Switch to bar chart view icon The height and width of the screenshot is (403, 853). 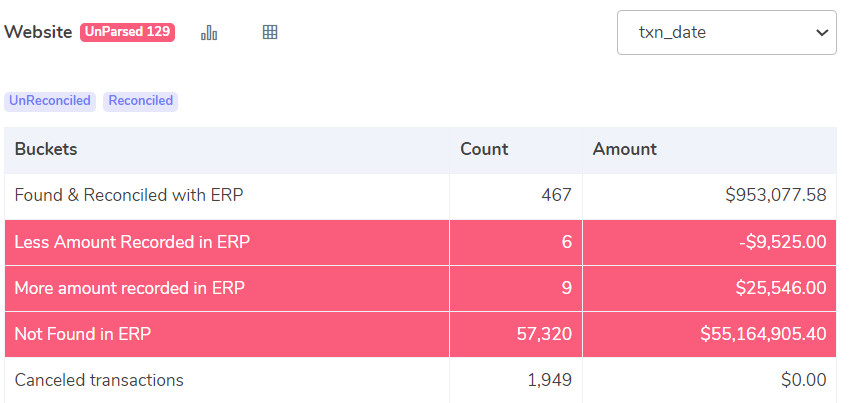209,33
